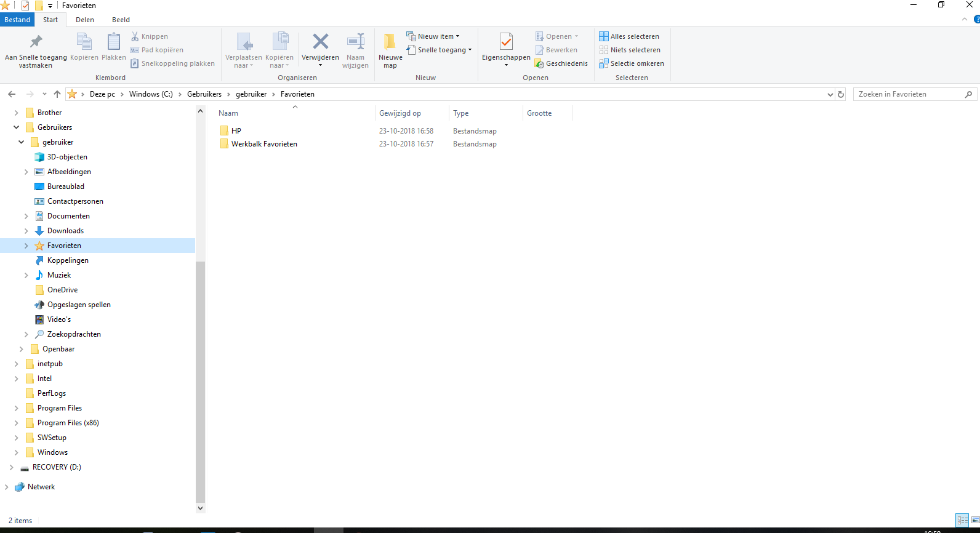This screenshot has width=980, height=533.
Task: Click the Verwijderen delete icon
Action: click(x=320, y=42)
